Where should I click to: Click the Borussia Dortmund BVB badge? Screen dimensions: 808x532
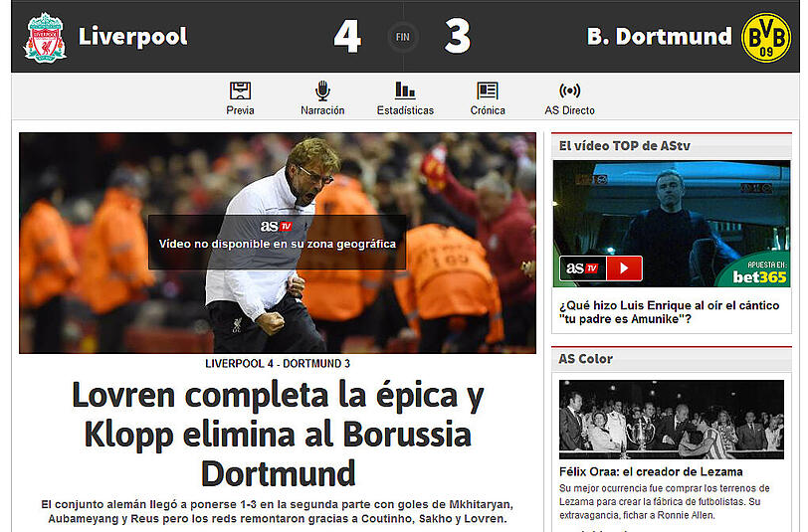pos(766,38)
